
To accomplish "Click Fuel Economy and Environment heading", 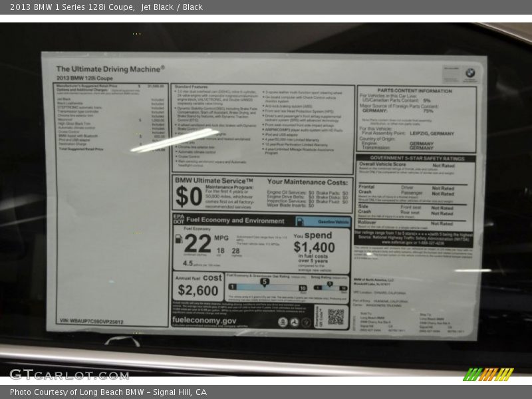I will [235, 221].
